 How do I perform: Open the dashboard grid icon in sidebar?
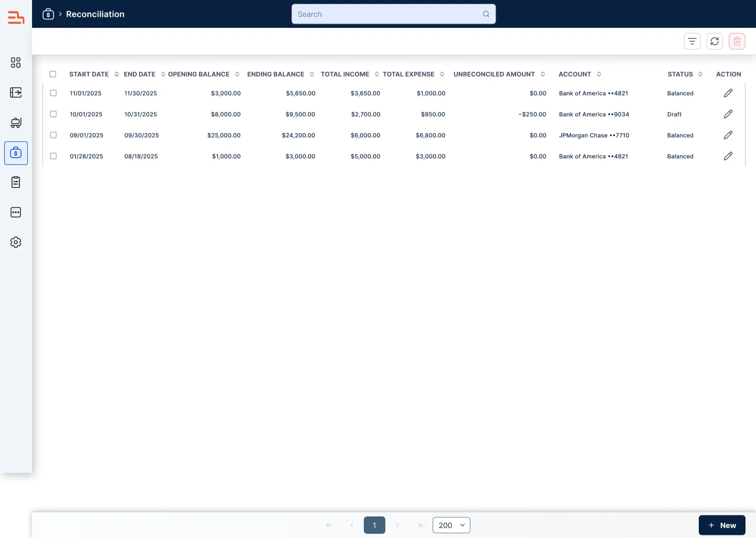tap(16, 63)
